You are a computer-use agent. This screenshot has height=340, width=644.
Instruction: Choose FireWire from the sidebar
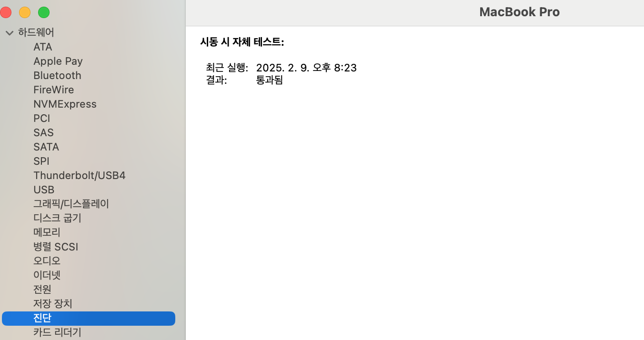53,90
